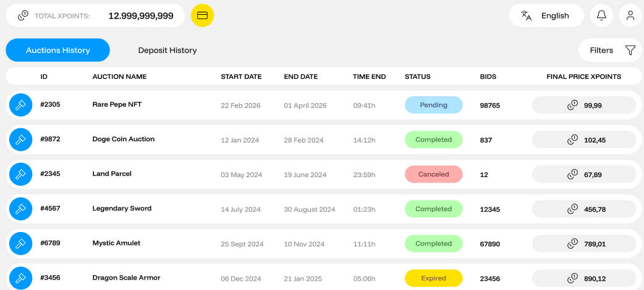Image resolution: width=644 pixels, height=290 pixels.
Task: Click the Expired status badge
Action: [433, 278]
